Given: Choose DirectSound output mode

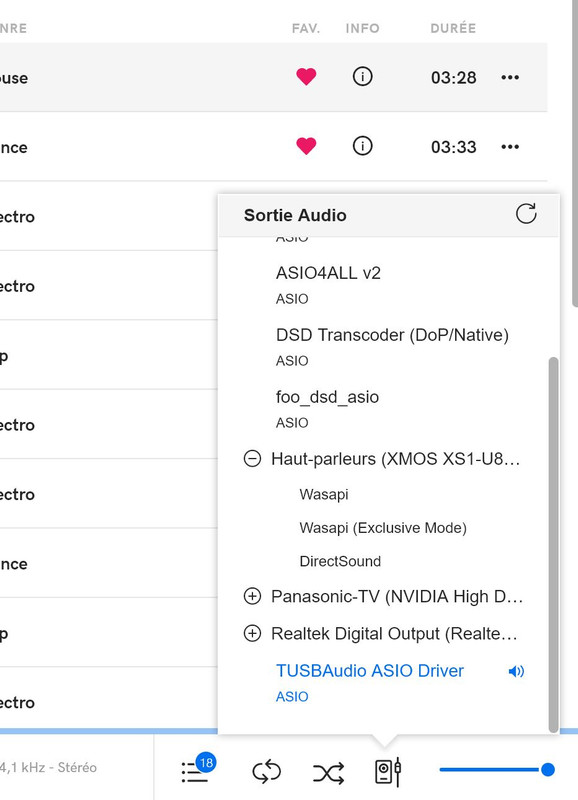Looking at the screenshot, I should pos(340,561).
